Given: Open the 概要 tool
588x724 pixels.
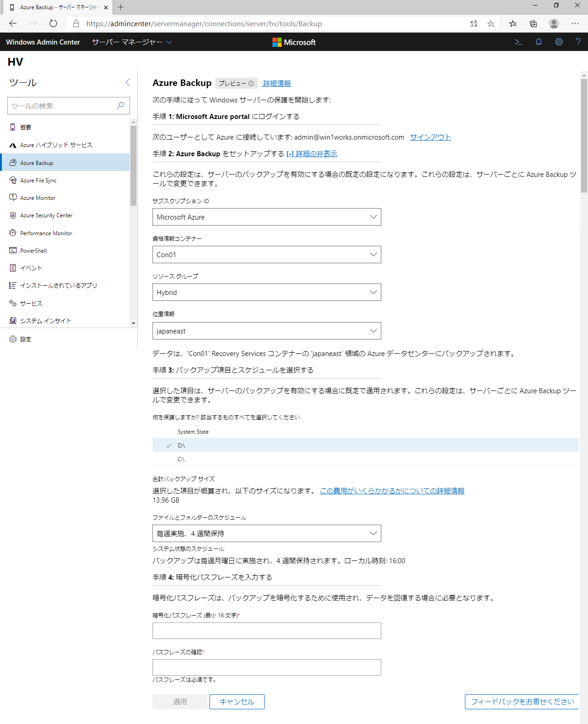Looking at the screenshot, I should coord(65,127).
